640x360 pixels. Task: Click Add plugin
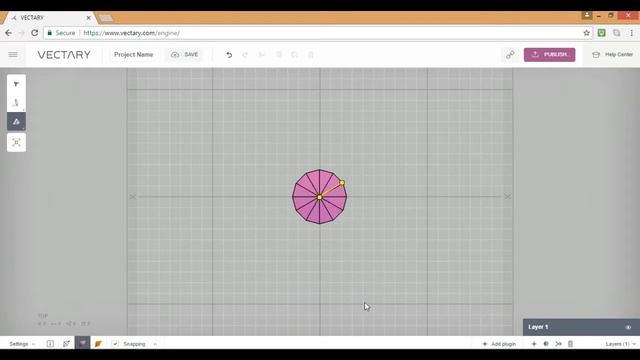coord(499,344)
